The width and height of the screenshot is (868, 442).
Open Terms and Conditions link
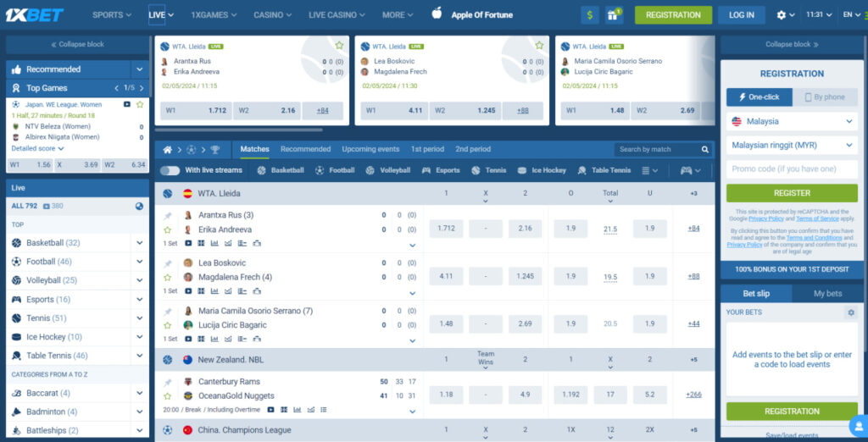[813, 238]
